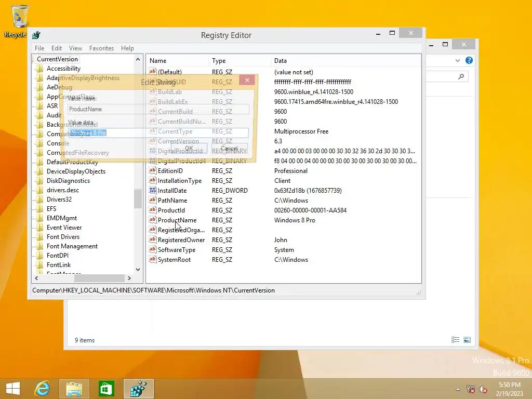This screenshot has width=532, height=399.
Task: Click the Registry Editor title bar icon
Action: click(36, 35)
